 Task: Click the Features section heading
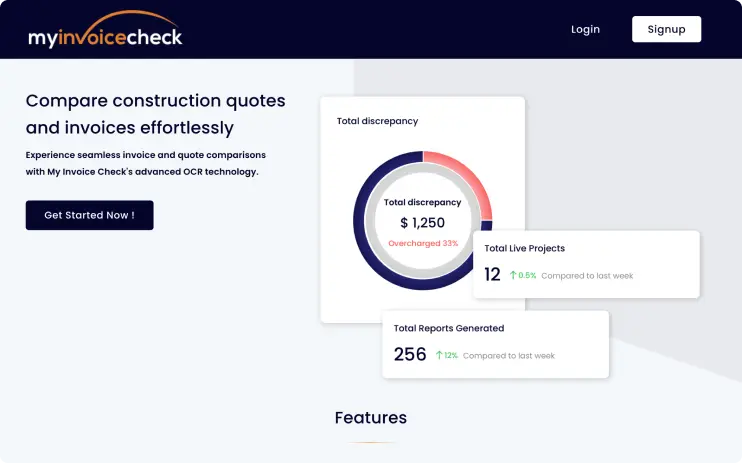tap(371, 418)
